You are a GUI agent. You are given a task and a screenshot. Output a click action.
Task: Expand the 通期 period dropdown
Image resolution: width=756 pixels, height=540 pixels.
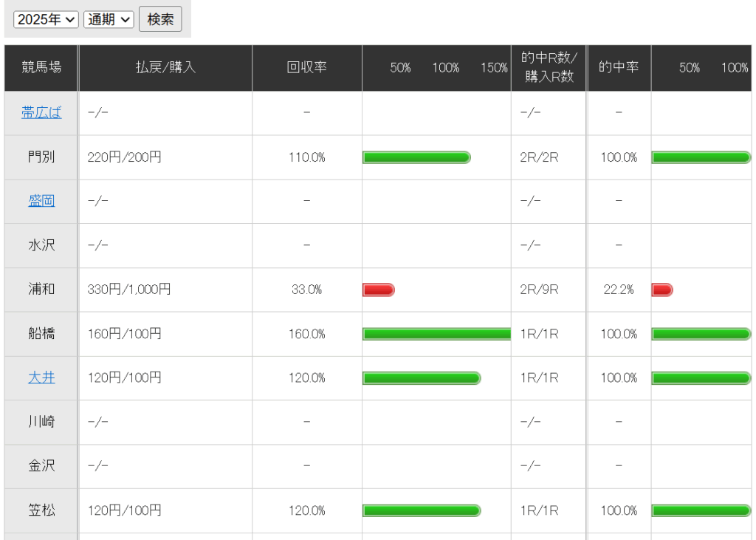tap(109, 20)
